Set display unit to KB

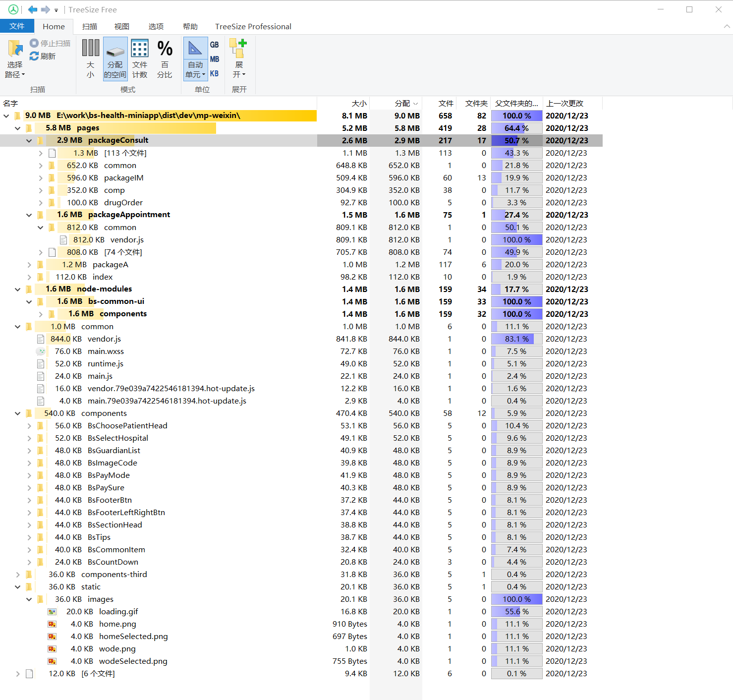click(x=214, y=73)
